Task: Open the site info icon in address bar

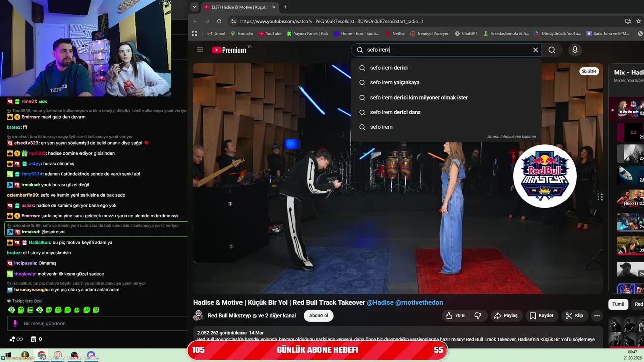Action: [233, 21]
